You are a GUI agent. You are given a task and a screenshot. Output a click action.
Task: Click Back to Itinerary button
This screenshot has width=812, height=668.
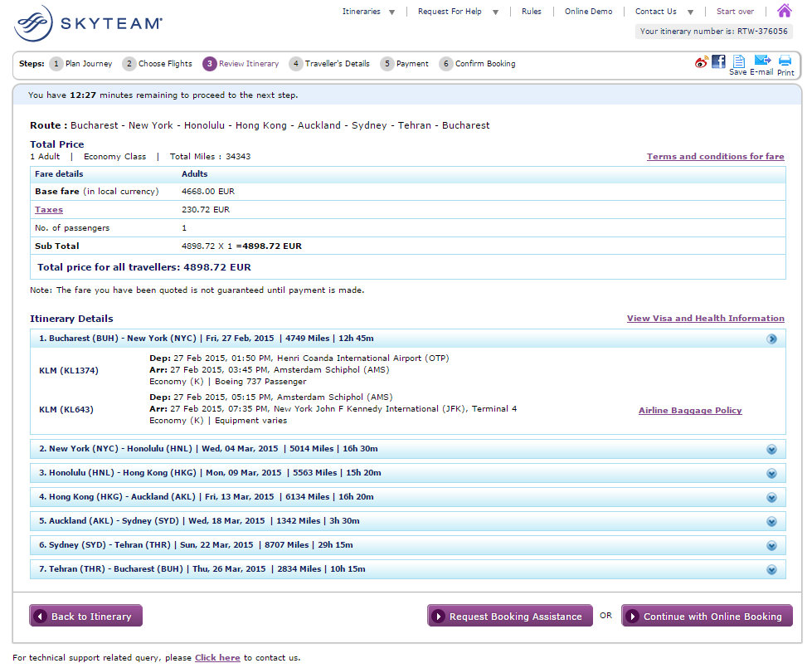click(85, 616)
